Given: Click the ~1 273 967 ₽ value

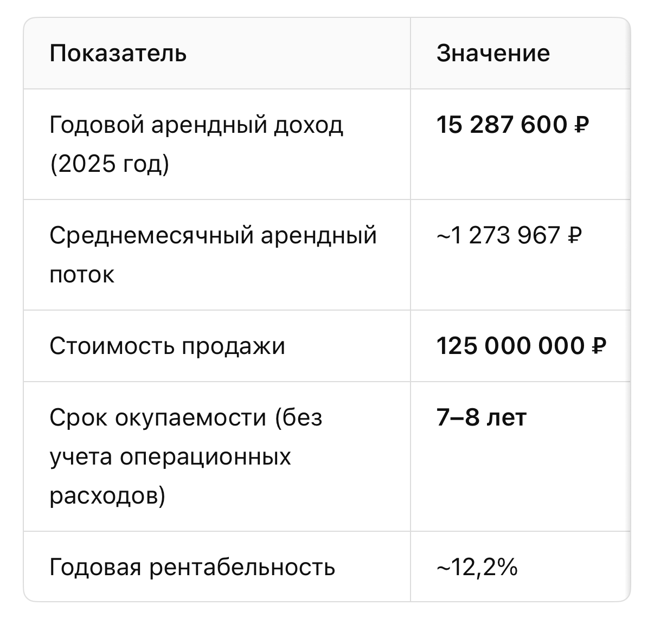Looking at the screenshot, I should pos(509,235).
